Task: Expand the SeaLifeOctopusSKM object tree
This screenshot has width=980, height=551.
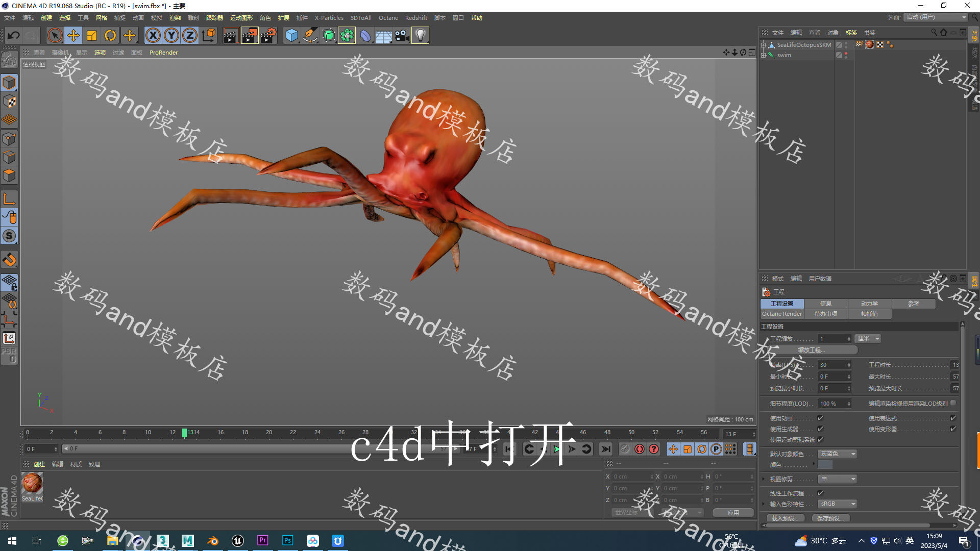Action: [764, 45]
